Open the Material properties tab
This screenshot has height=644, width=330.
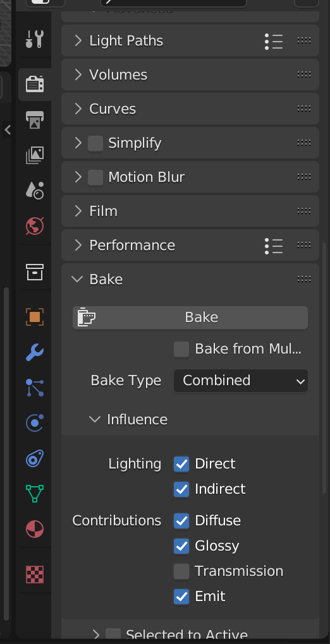[35, 529]
